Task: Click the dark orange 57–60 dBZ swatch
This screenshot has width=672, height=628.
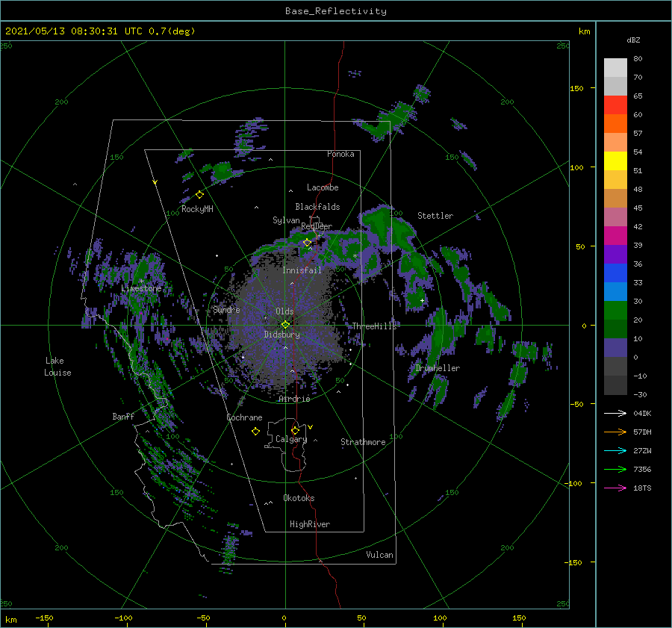Action: click(x=615, y=124)
